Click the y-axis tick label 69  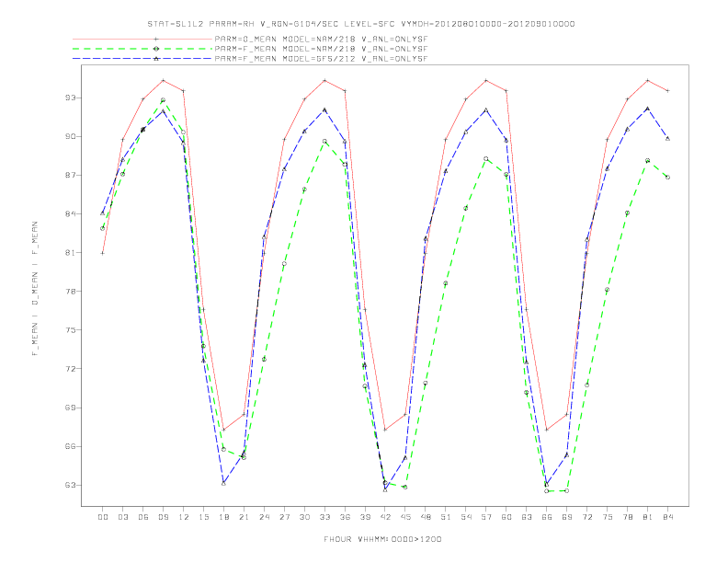[x=71, y=408]
